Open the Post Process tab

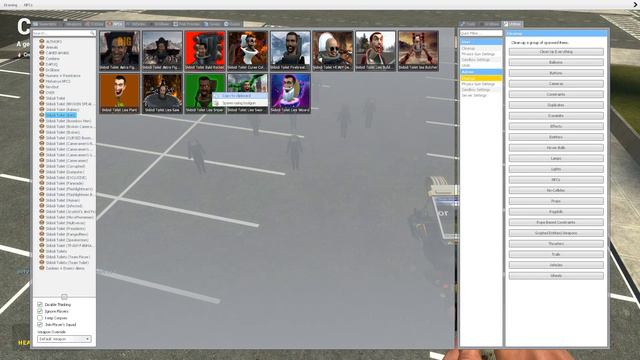[186, 24]
